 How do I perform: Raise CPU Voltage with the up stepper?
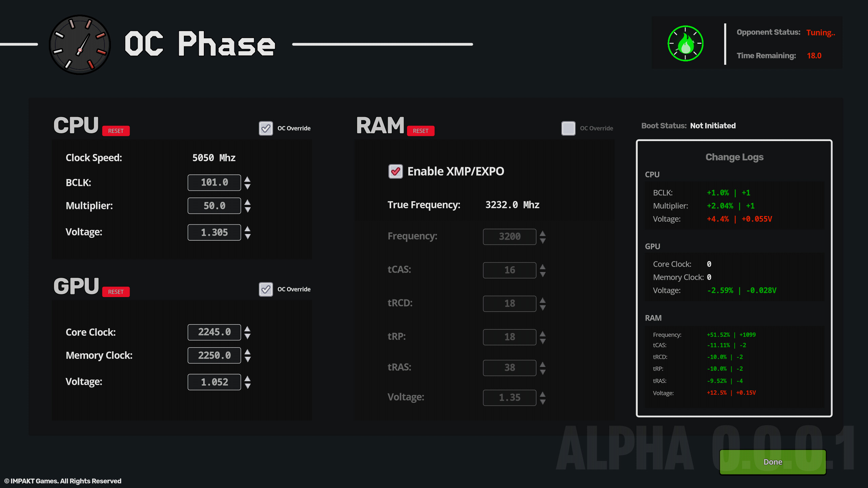point(247,229)
